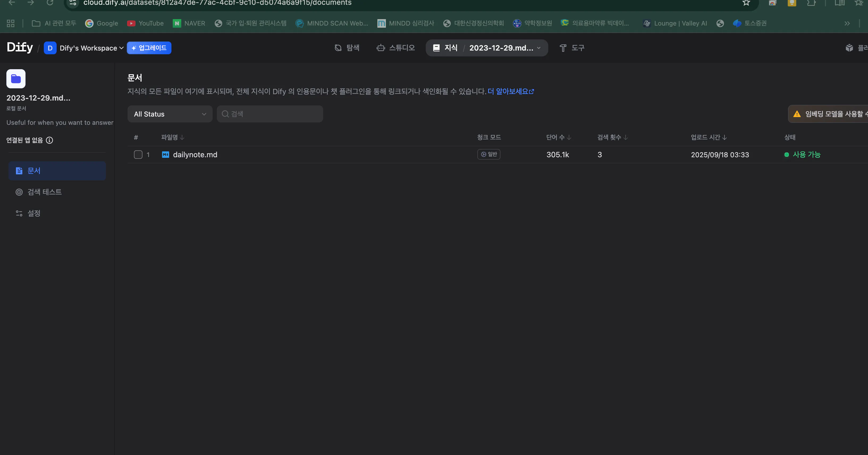Image resolution: width=868 pixels, height=455 pixels.
Task: Click the 일반 chunk mode badge
Action: click(x=488, y=154)
